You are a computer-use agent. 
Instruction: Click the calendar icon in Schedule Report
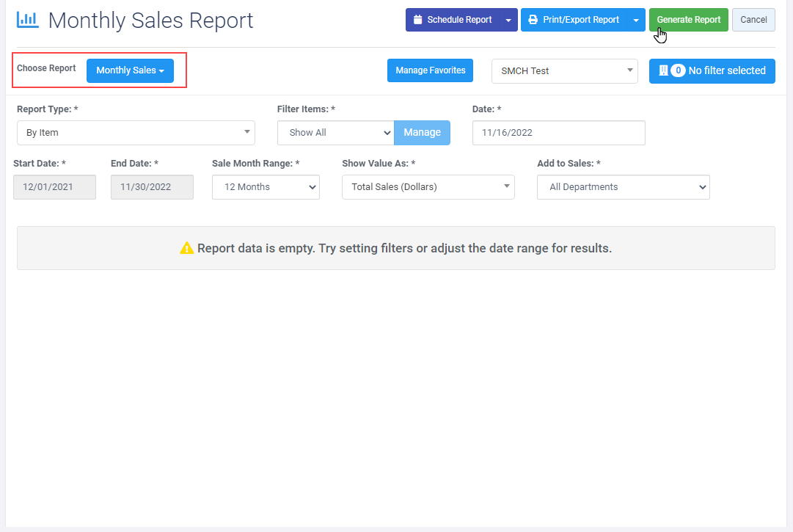click(x=417, y=20)
